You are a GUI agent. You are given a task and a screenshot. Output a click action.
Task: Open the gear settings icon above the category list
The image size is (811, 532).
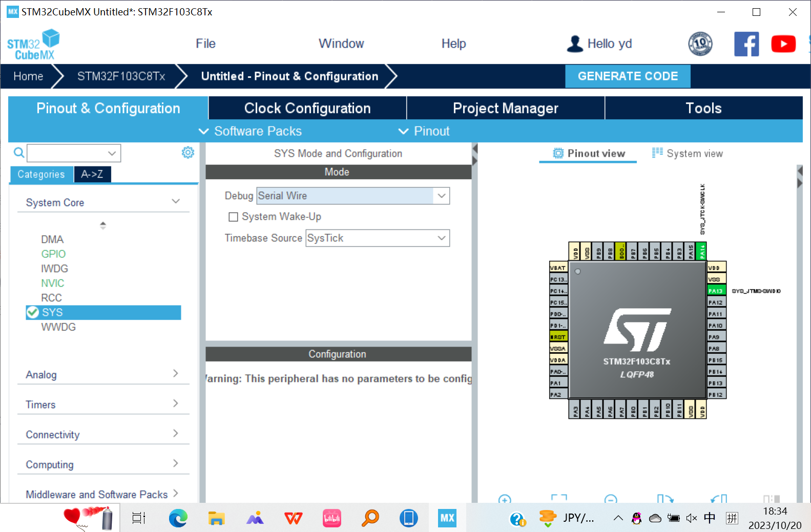[188, 153]
